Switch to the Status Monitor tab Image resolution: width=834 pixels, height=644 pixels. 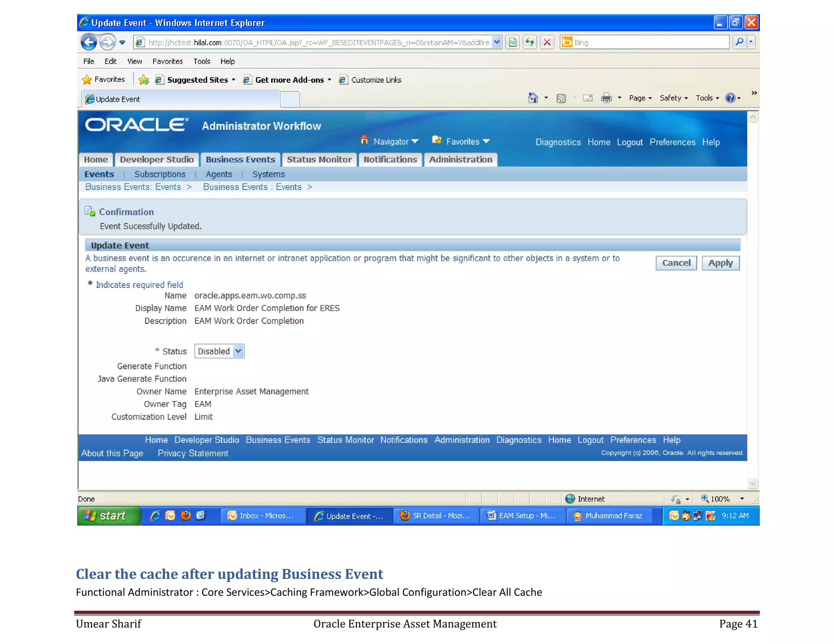coord(319,160)
